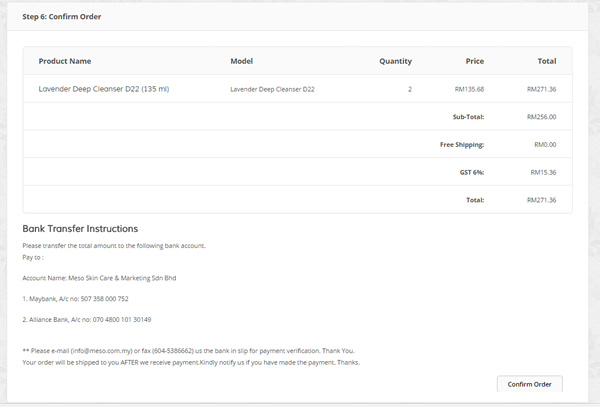Click the Bank Transfer Instructions heading
Image resolution: width=600 pixels, height=407 pixels.
[x=80, y=229]
